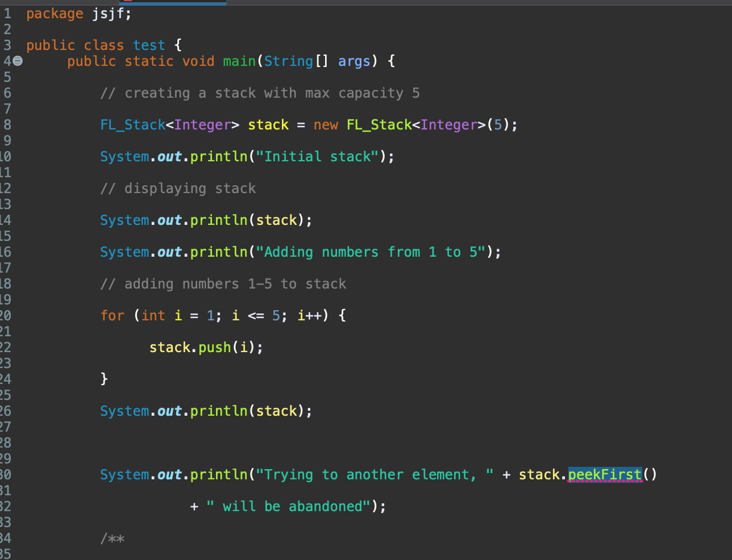Click line number 20 in the gutter
The height and width of the screenshot is (560, 732).
8,315
